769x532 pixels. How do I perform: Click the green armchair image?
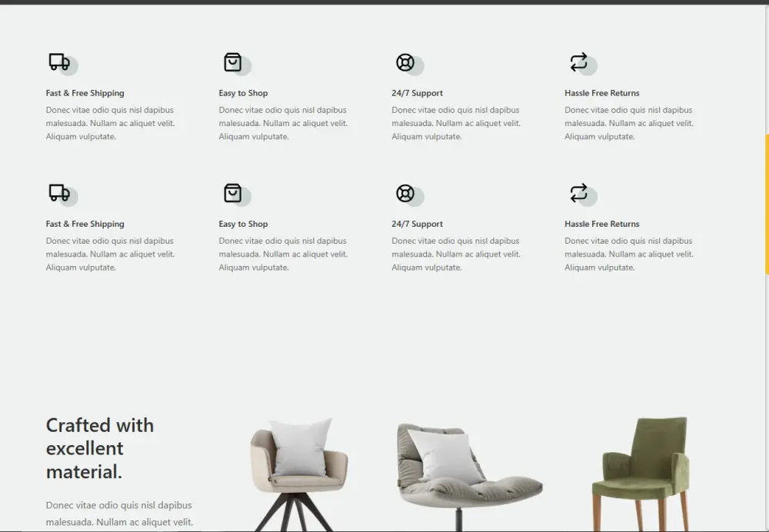641,474
